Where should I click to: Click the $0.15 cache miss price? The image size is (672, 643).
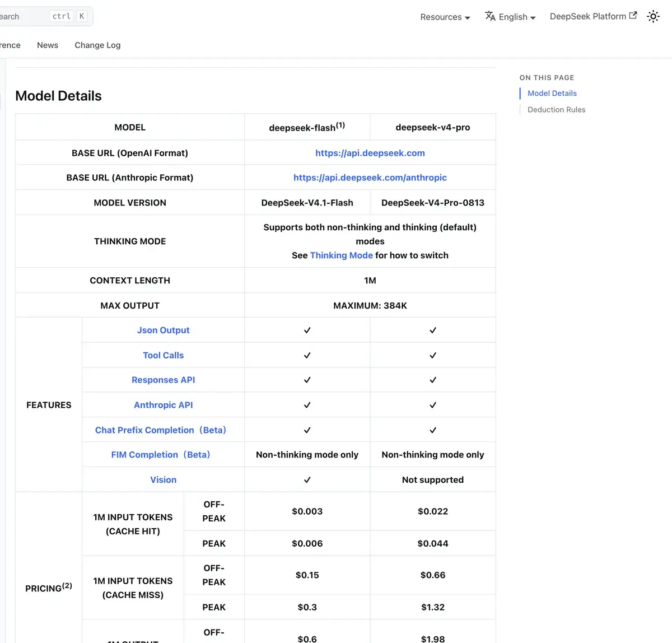coord(307,575)
